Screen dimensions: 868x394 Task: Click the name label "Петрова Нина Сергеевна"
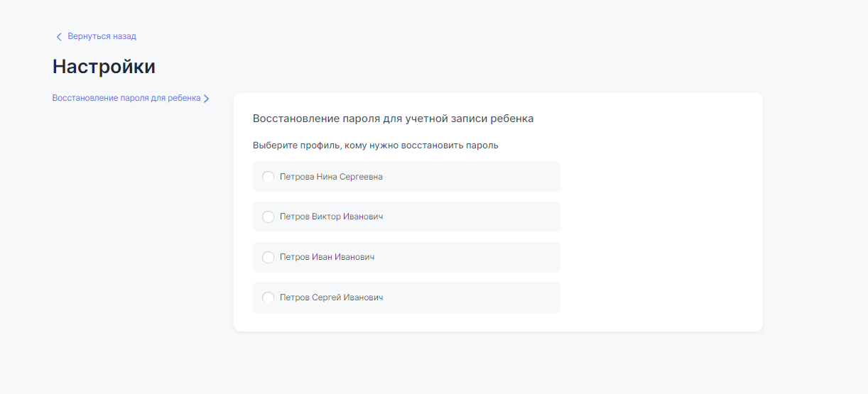click(331, 177)
